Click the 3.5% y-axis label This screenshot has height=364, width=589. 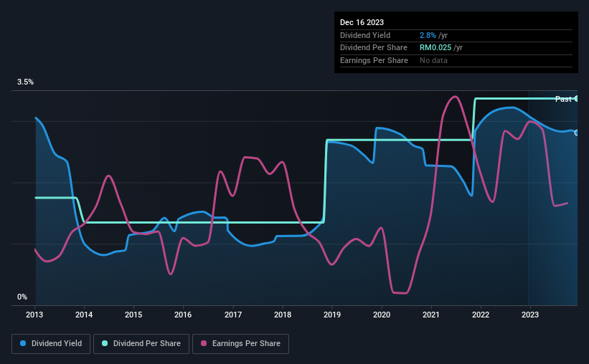(x=25, y=82)
